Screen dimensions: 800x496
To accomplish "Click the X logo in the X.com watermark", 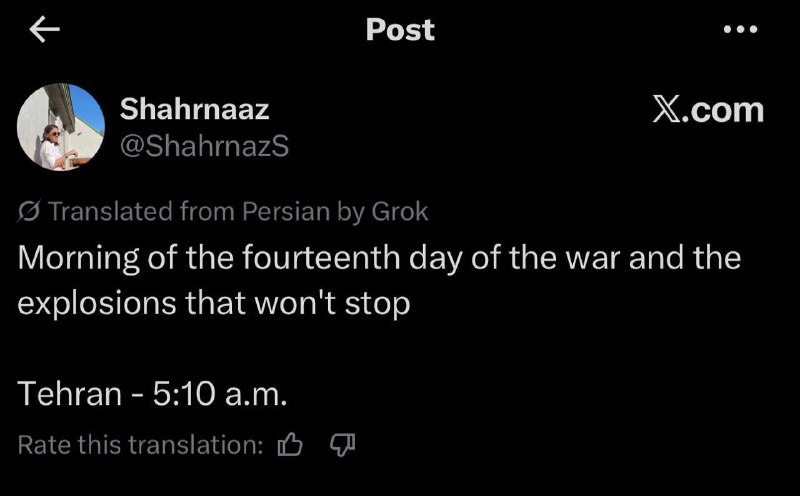I will click(x=667, y=110).
